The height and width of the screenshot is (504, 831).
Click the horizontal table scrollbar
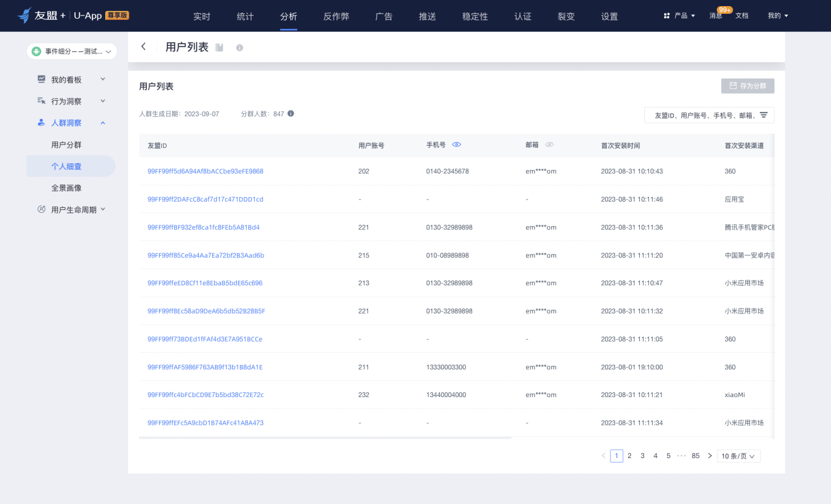click(325, 438)
